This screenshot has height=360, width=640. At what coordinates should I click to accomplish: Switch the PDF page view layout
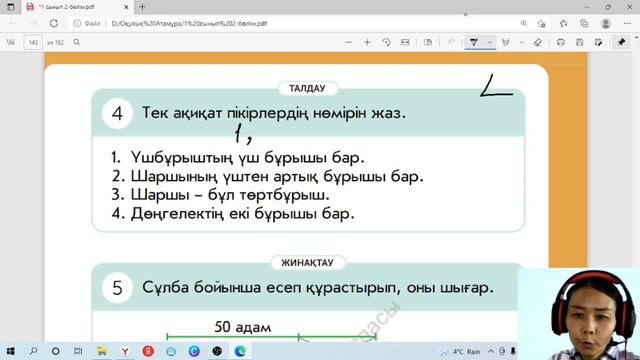(428, 42)
